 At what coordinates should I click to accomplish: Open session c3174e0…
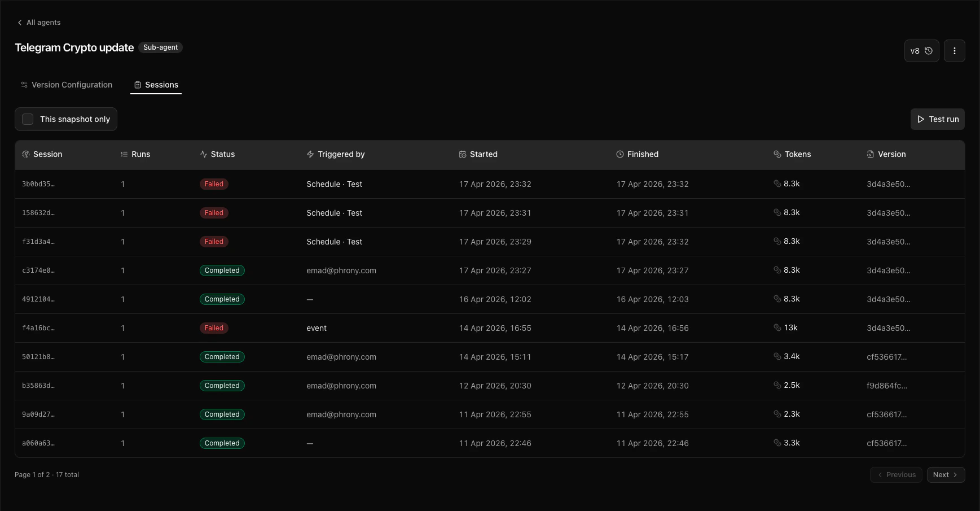pos(38,270)
